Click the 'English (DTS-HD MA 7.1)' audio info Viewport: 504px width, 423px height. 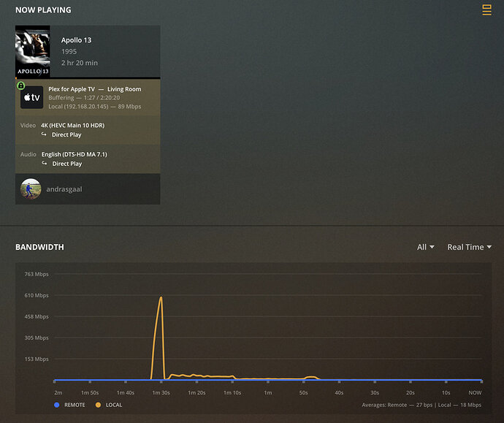click(x=74, y=154)
